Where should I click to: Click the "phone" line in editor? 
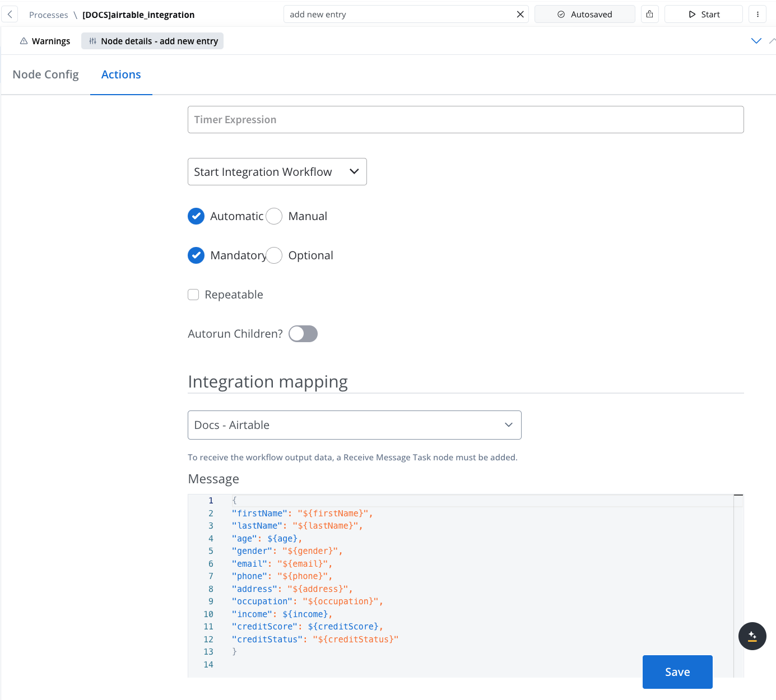(282, 576)
